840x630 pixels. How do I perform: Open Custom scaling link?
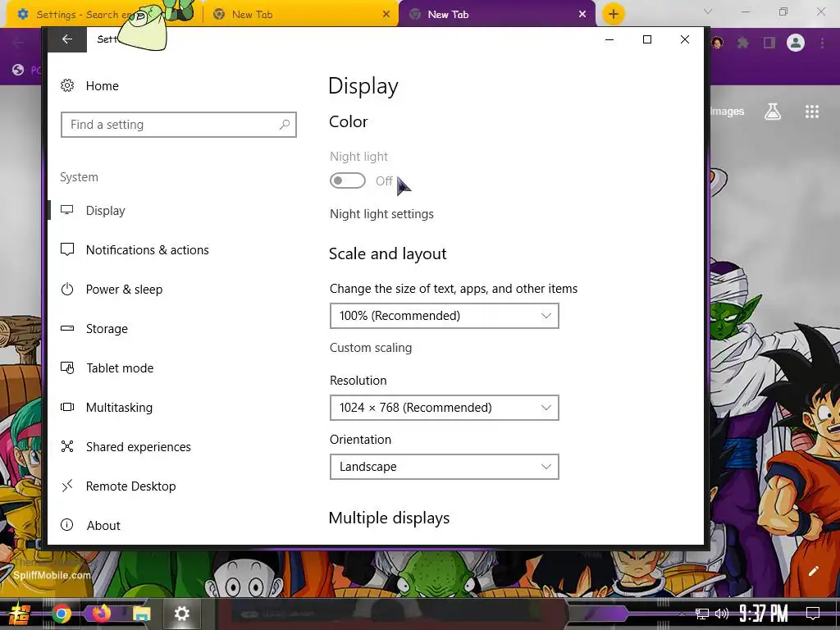(371, 348)
